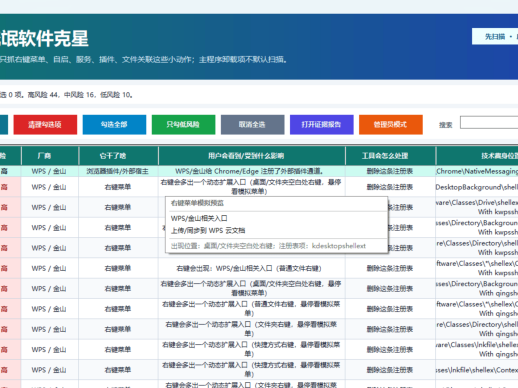
Task: Open the 打开证据报告 evidence report
Action: click(322, 125)
